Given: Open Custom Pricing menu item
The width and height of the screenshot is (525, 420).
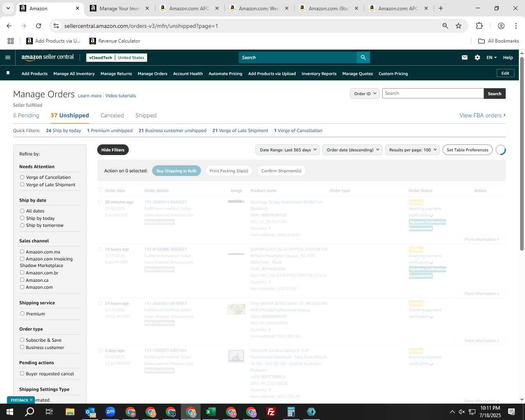Looking at the screenshot, I should pyautogui.click(x=393, y=73).
